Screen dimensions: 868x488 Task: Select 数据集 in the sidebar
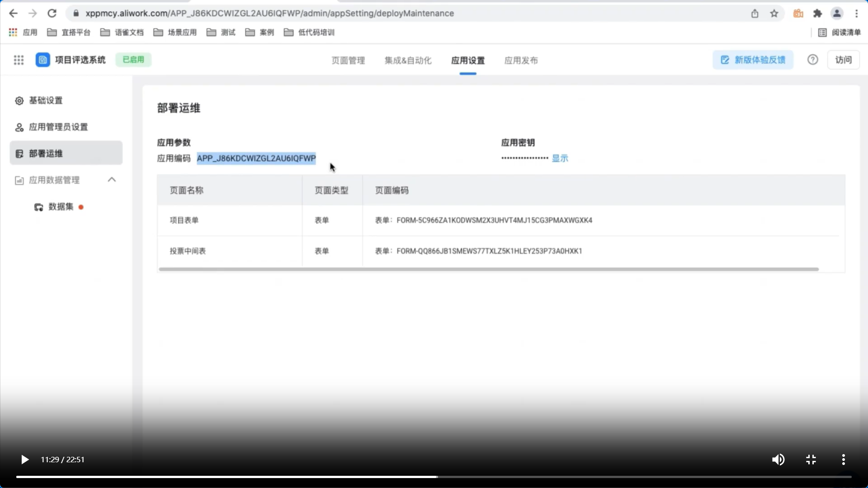[x=61, y=206]
